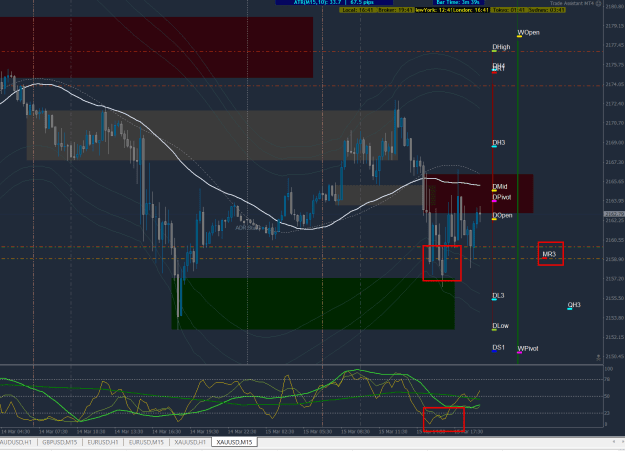625x451 pixels.
Task: Select the DMid level label
Action: click(500, 187)
